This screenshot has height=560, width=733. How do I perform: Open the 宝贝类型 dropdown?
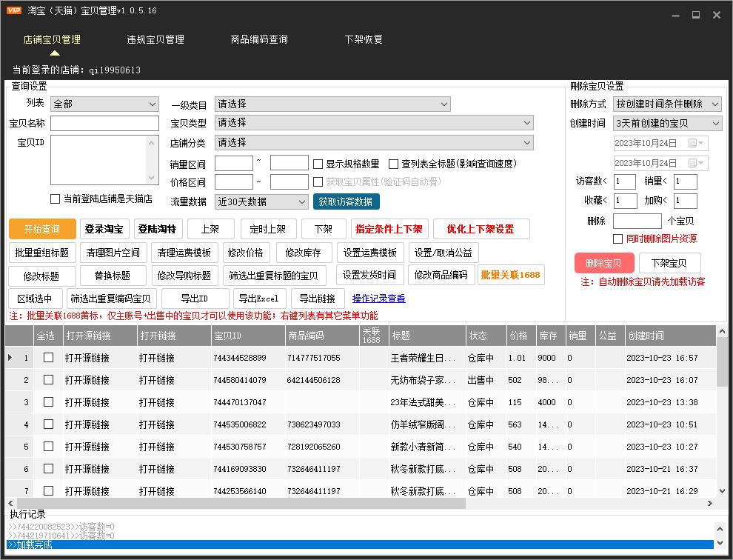click(x=374, y=122)
